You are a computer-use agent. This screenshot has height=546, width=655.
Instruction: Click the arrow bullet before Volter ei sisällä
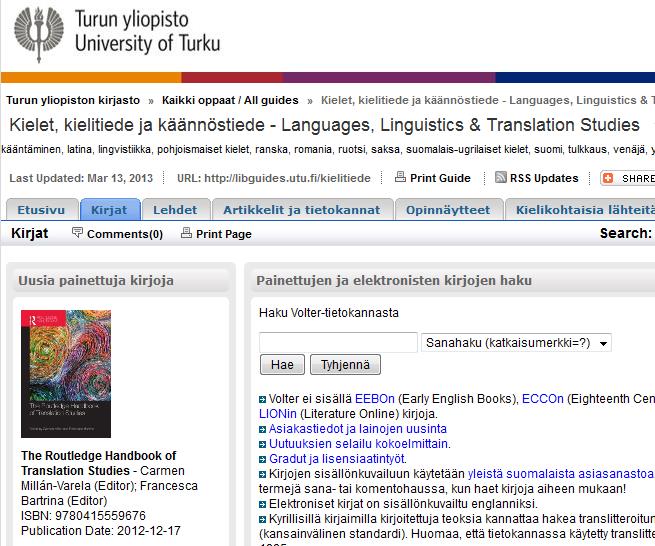pos(262,399)
